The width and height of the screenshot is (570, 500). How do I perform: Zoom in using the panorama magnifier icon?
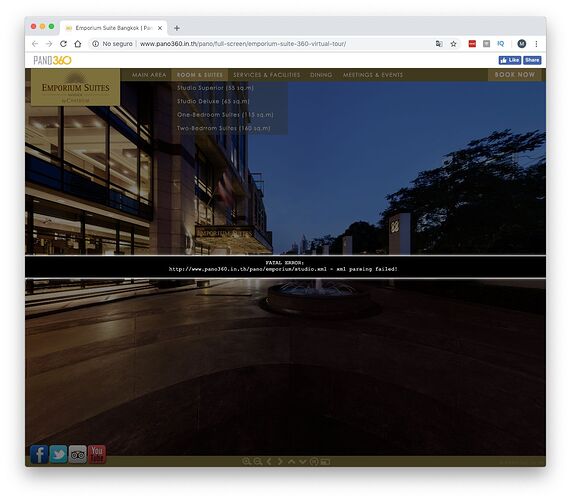tap(246, 461)
